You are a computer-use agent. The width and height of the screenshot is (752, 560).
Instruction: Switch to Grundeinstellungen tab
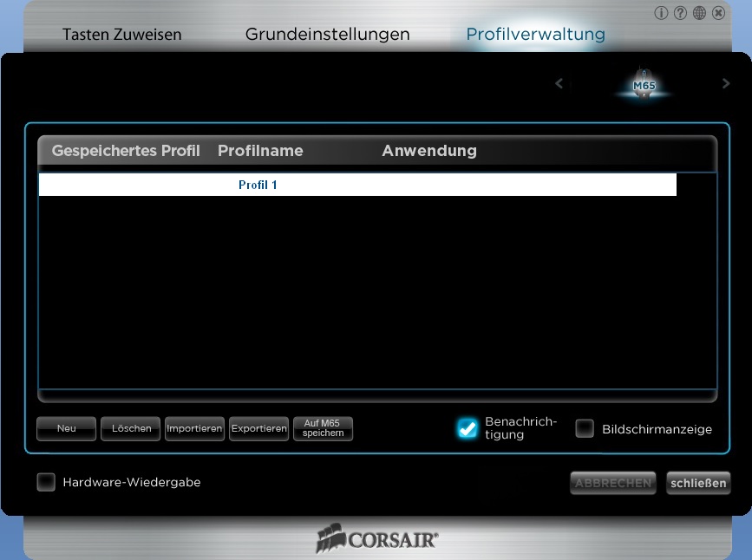[327, 35]
